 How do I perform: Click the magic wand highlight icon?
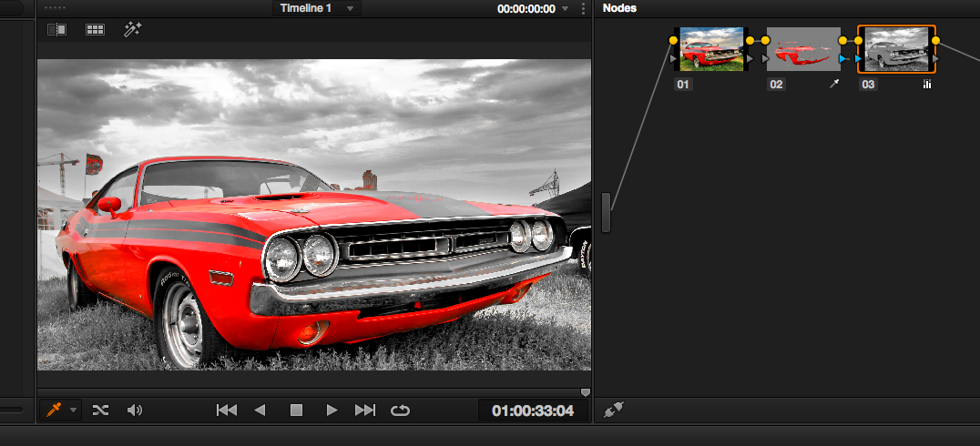coord(132,29)
